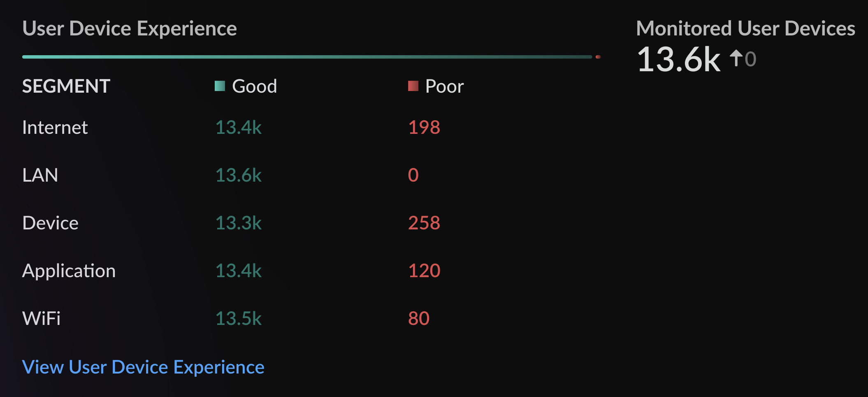Screen dimensions: 868x397
Task: Click the Internet good count 13.4k
Action: click(x=239, y=127)
